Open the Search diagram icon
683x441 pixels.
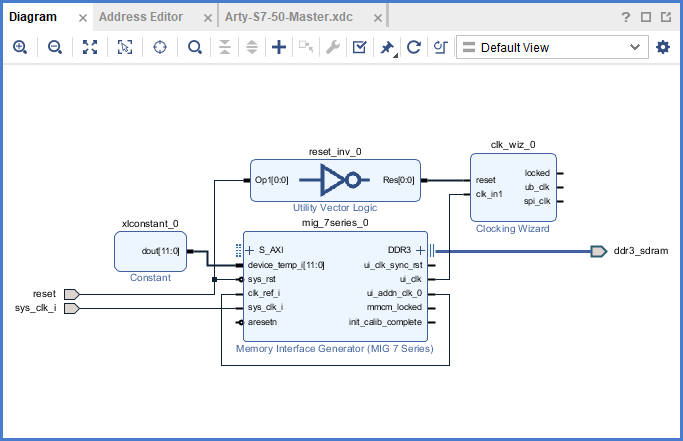pyautogui.click(x=195, y=47)
